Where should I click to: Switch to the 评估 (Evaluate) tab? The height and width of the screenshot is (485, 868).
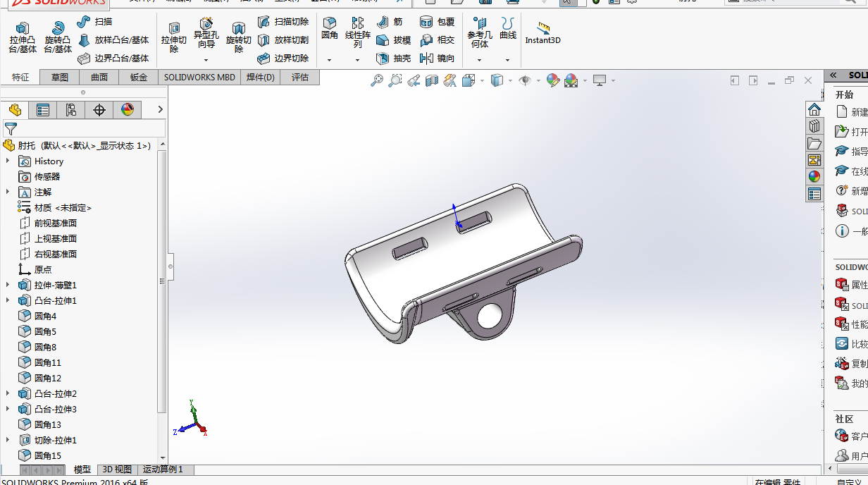[x=300, y=78]
